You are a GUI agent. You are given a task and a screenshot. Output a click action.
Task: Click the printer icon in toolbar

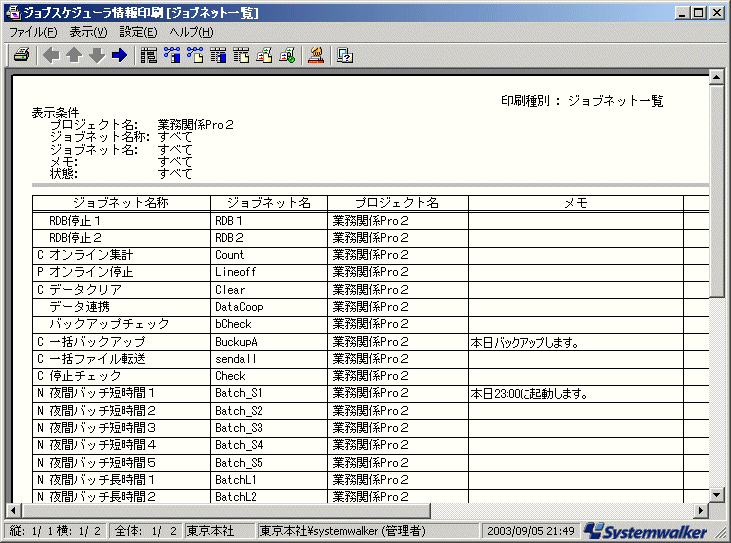tap(21, 55)
